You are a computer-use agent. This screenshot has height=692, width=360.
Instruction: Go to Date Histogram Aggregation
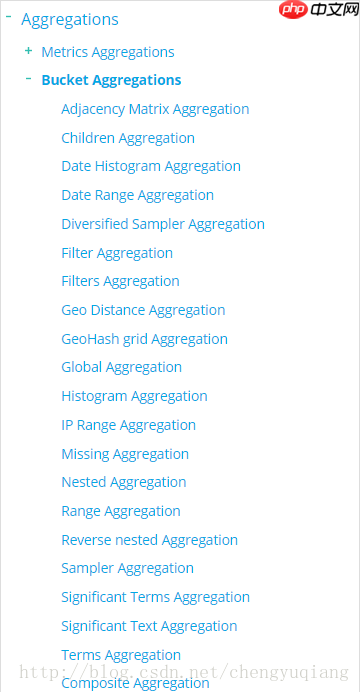click(x=151, y=167)
